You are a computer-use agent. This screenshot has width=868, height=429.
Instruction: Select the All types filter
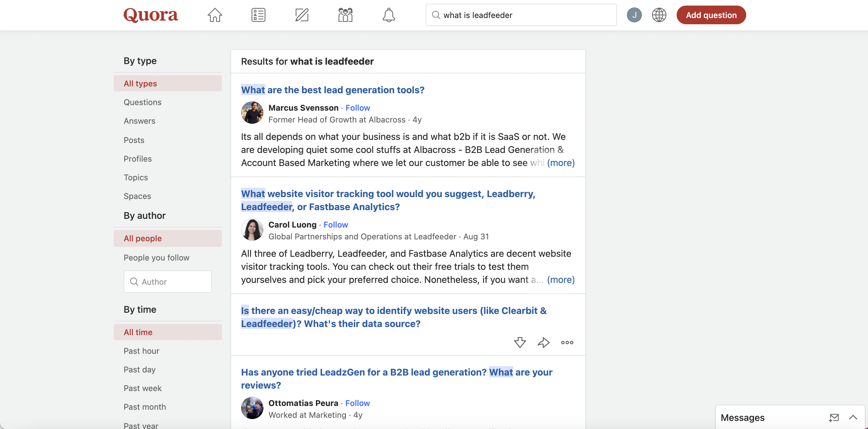pyautogui.click(x=167, y=83)
